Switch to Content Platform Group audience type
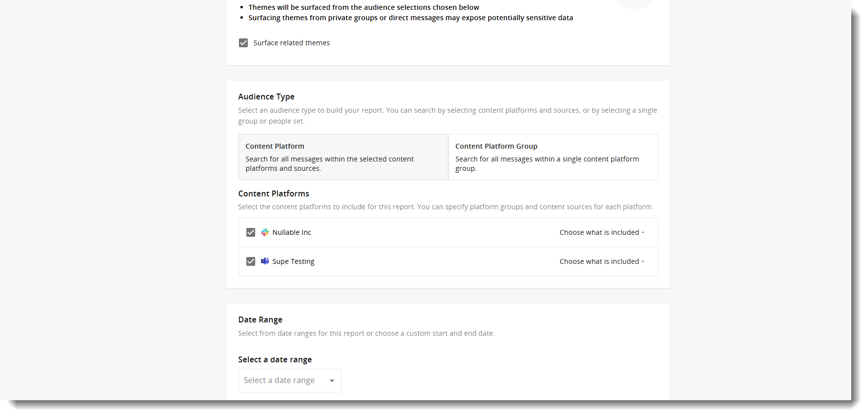Viewport: 868px width, 417px height. pos(553,157)
